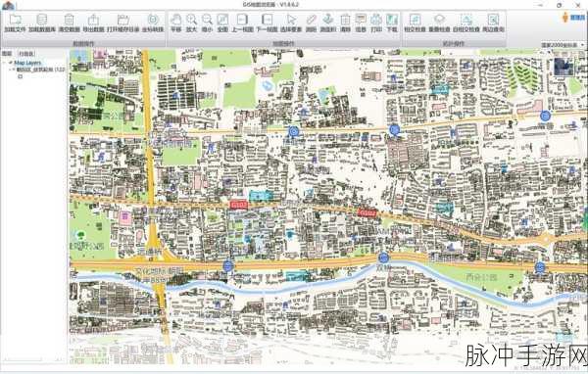Run the 重叠检查 overlap check tool

coord(439,23)
